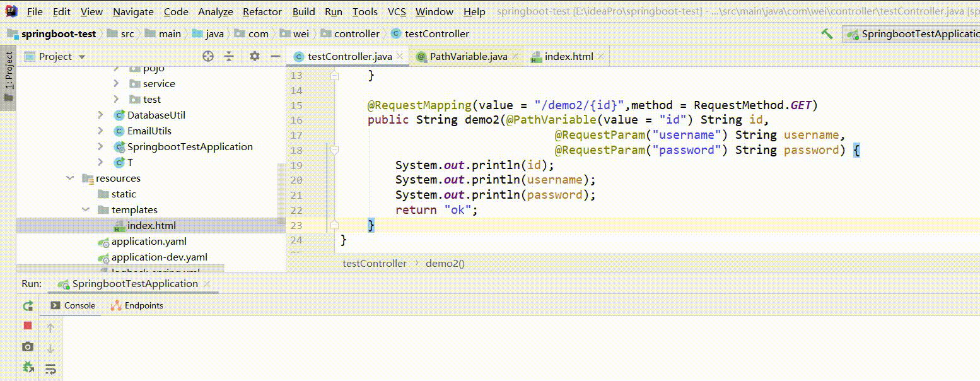Viewport: 980px width, 381px height.
Task: Click the IntelliJ IDEA logo icon
Action: [x=11, y=11]
